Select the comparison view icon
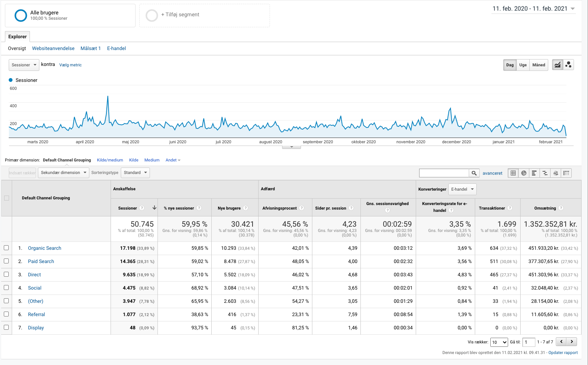588x365 pixels. 545,173
